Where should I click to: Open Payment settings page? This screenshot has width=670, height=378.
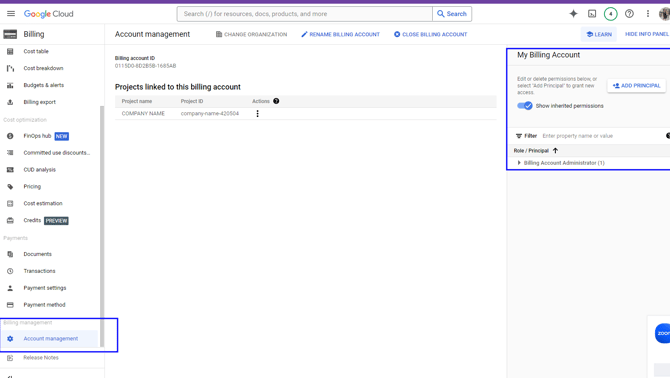click(x=45, y=288)
